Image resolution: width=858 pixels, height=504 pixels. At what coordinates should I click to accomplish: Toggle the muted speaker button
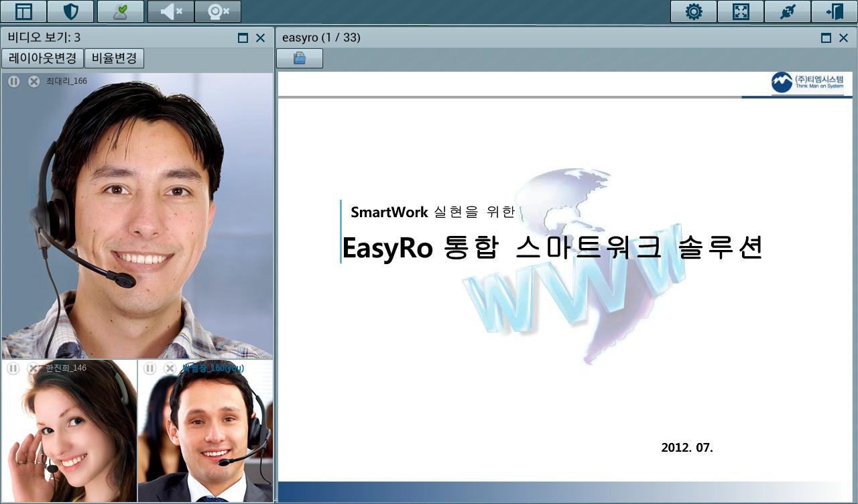[x=170, y=11]
